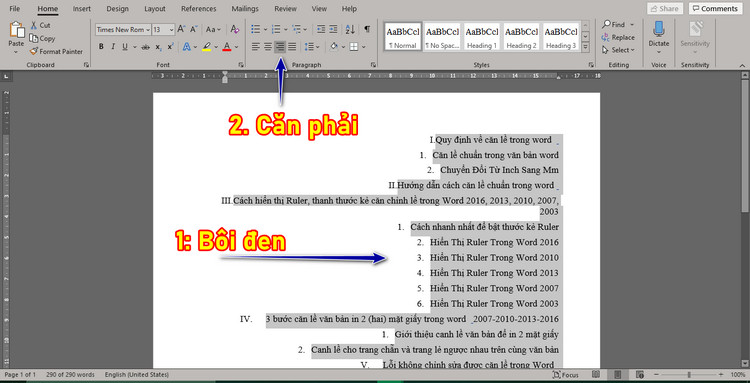Click the Justify alignment icon
This screenshot has height=383, width=750.
click(x=292, y=46)
